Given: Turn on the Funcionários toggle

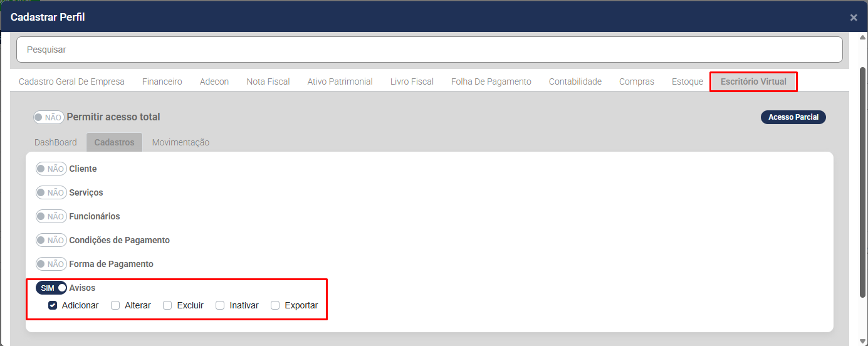Looking at the screenshot, I should tap(51, 216).
